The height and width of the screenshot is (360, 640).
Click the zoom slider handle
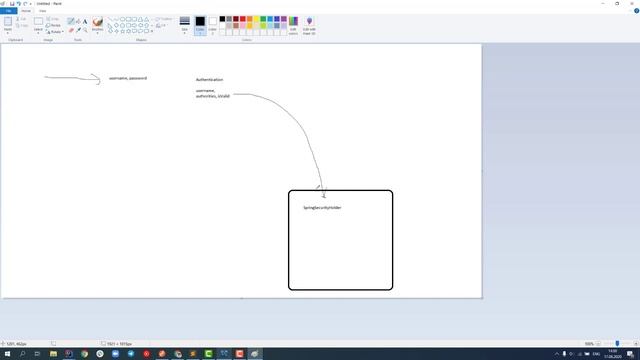coord(617,344)
